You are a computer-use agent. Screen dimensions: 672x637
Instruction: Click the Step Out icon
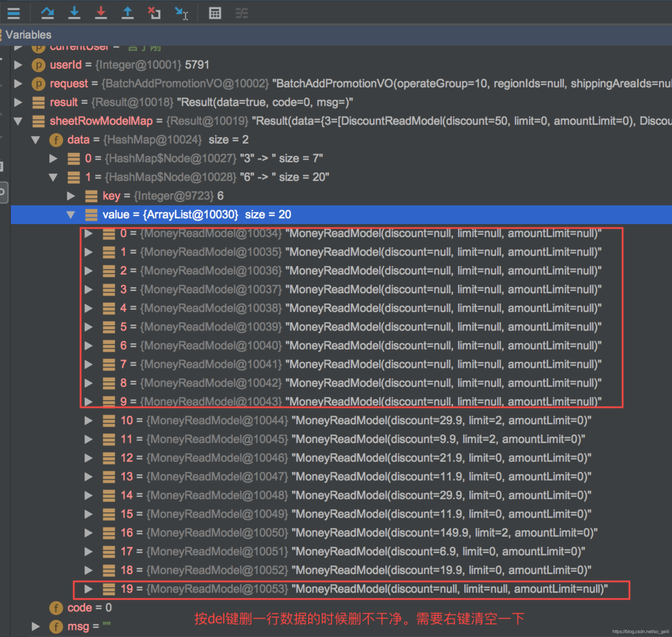[127, 13]
